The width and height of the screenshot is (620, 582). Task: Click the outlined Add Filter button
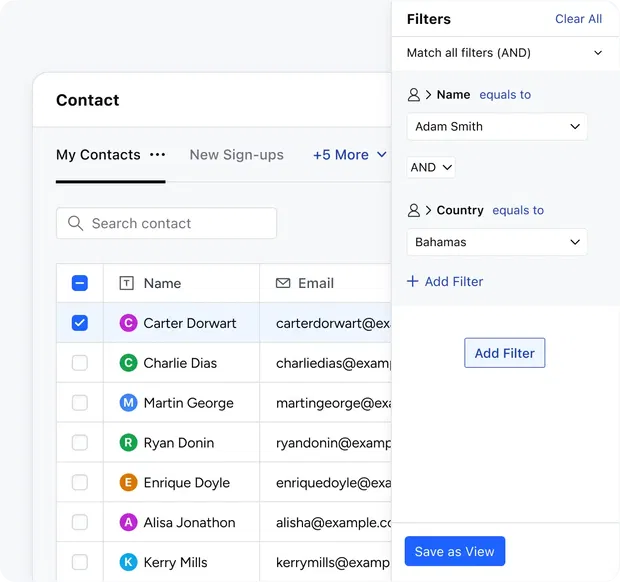tap(505, 353)
